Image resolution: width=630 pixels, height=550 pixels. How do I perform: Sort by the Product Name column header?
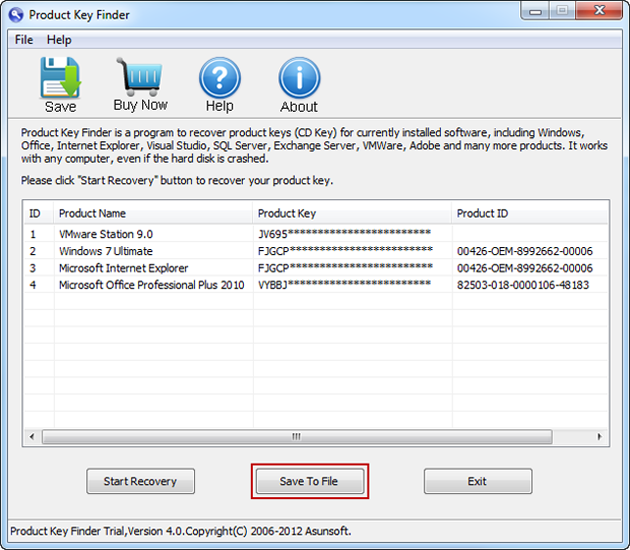click(x=153, y=213)
